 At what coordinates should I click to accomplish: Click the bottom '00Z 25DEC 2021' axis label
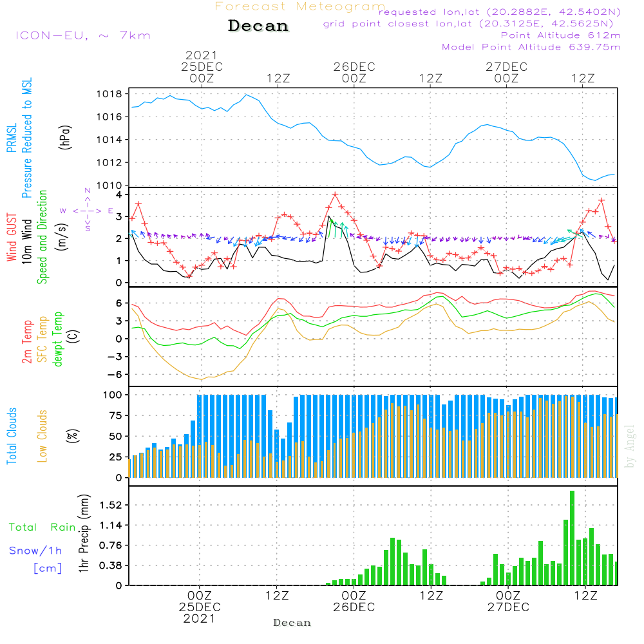pyautogui.click(x=200, y=607)
